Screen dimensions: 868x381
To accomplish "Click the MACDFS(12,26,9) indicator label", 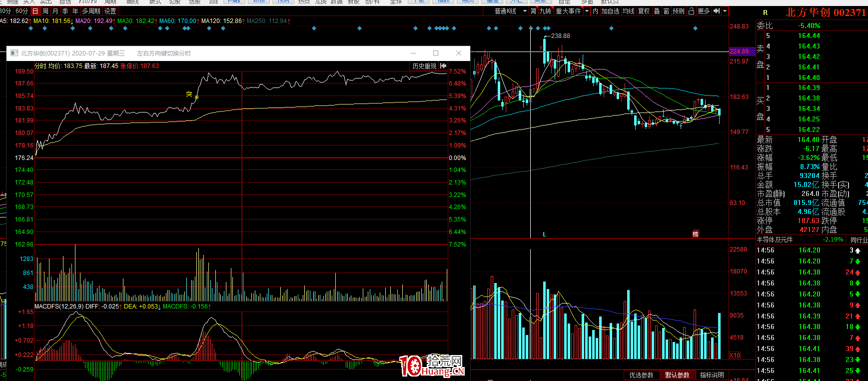I will point(59,306).
